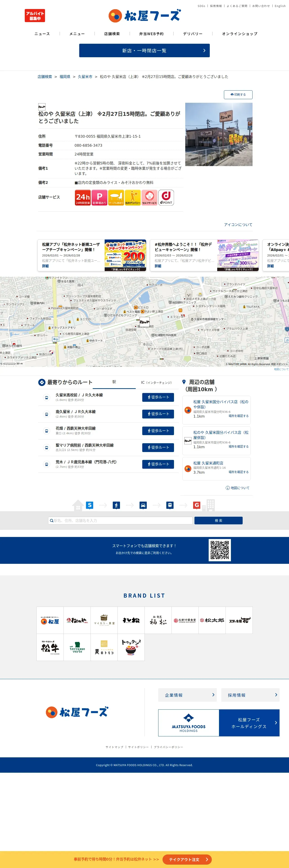Viewport: 289px width, 868px height.
Task: Open the 地図について info link below nearby stores
Action: pos(237,488)
